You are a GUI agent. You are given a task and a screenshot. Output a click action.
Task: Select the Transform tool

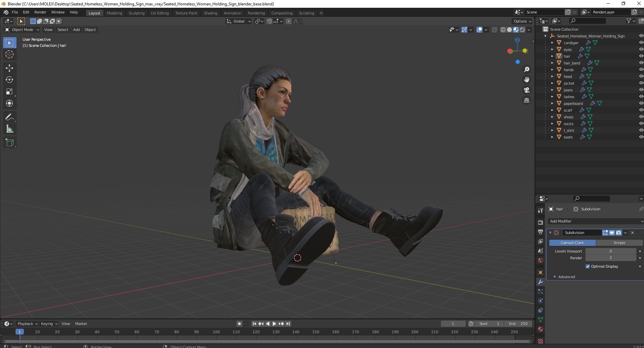point(9,104)
